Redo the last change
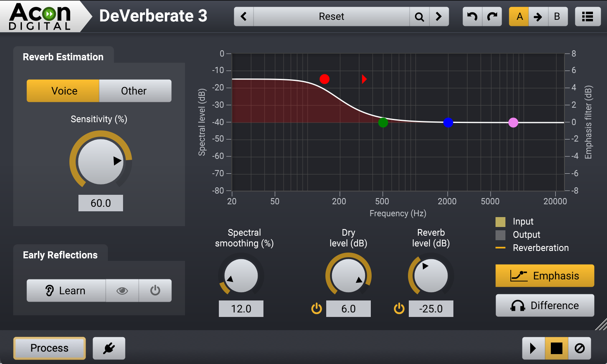Screen dimensions: 607x364 click(x=492, y=17)
